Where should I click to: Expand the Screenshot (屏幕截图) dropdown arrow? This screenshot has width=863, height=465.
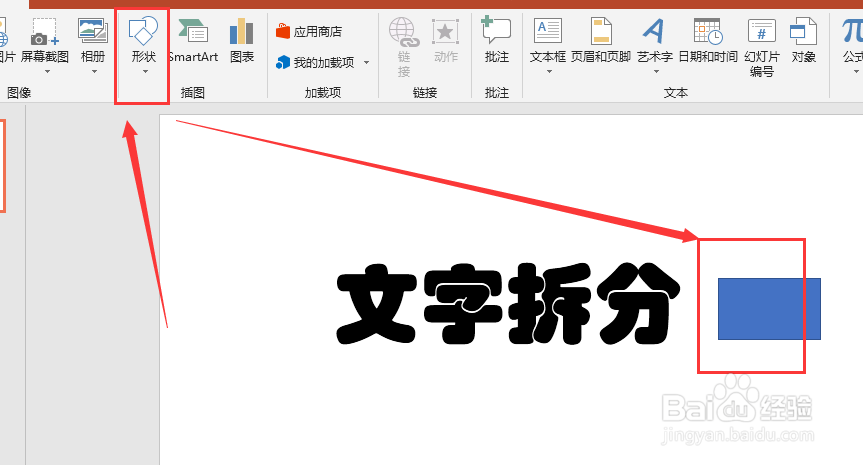coord(47,72)
